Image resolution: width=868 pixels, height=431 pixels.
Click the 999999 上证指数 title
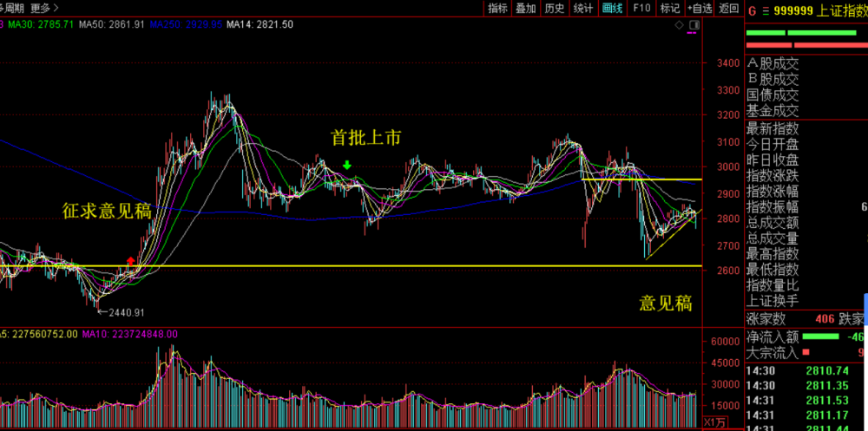(x=820, y=10)
